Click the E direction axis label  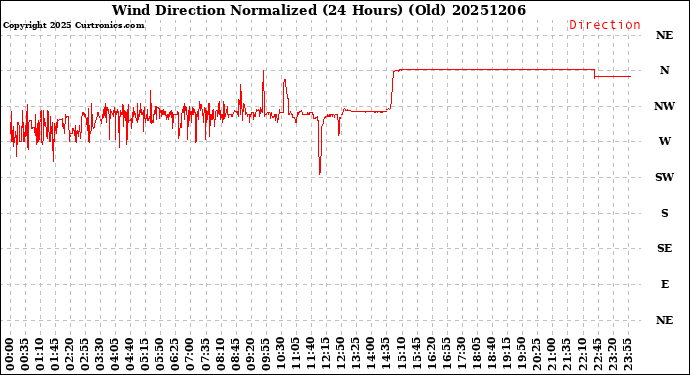coord(664,284)
